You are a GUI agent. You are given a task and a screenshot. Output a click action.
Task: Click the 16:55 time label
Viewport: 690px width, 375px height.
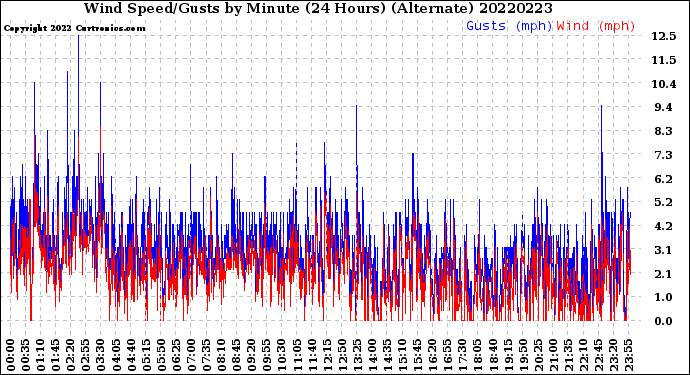click(x=448, y=355)
